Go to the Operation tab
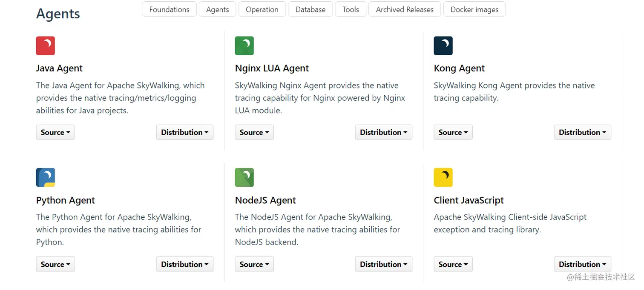644x290 pixels. (x=262, y=9)
